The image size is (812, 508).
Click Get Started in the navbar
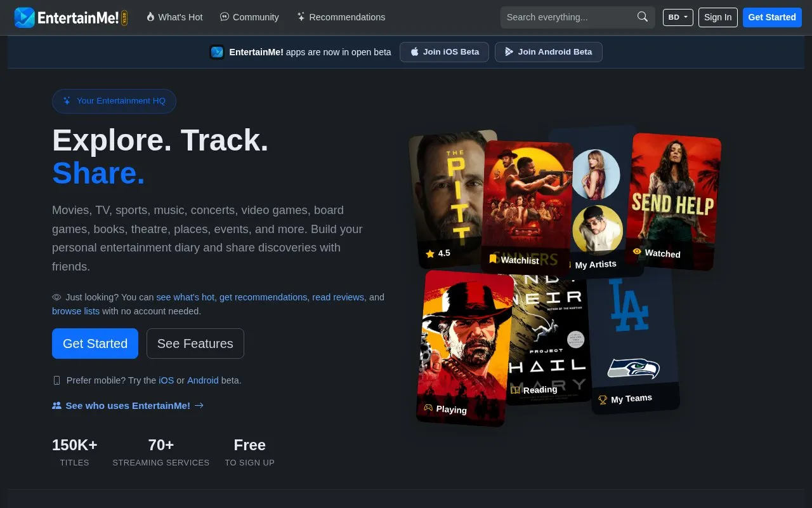(772, 17)
